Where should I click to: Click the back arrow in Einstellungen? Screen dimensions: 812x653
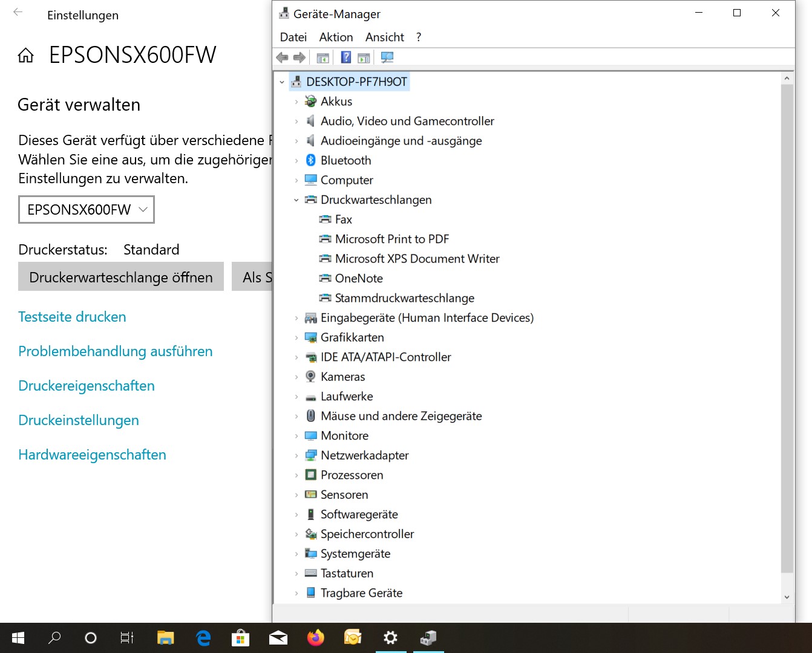(18, 12)
